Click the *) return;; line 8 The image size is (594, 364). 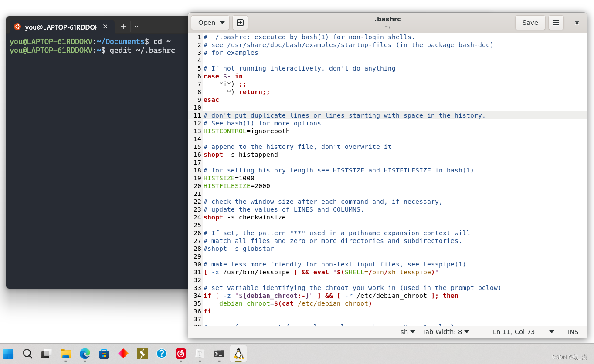[248, 92]
